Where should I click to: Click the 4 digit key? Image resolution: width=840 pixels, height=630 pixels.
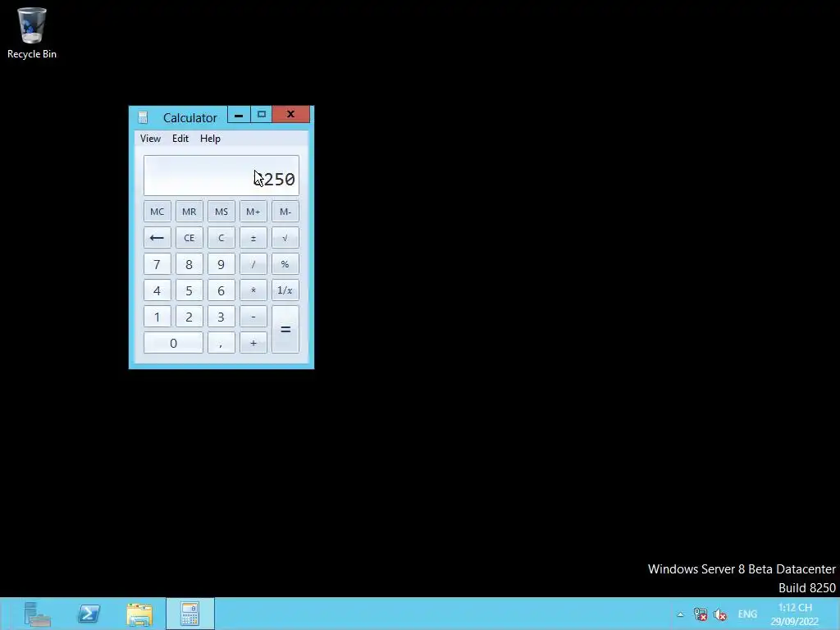tap(157, 290)
